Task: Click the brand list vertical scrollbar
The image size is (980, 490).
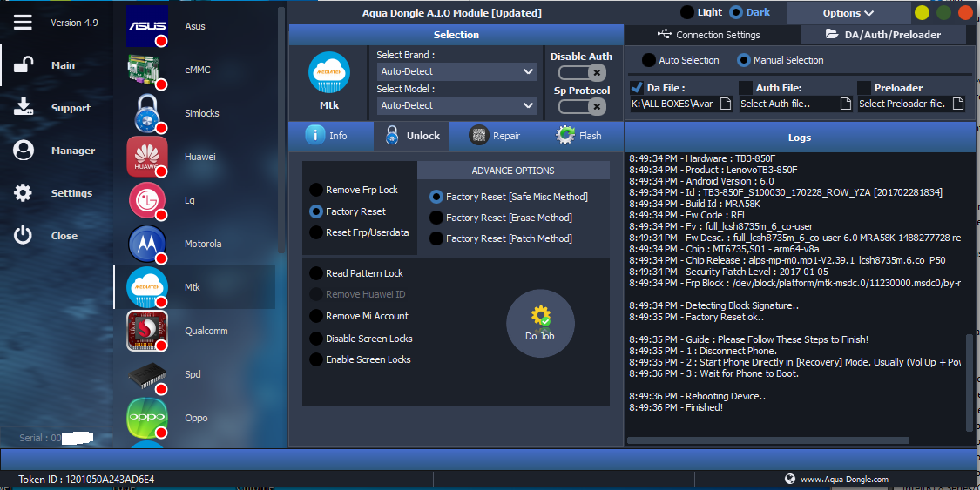Action: point(280,130)
